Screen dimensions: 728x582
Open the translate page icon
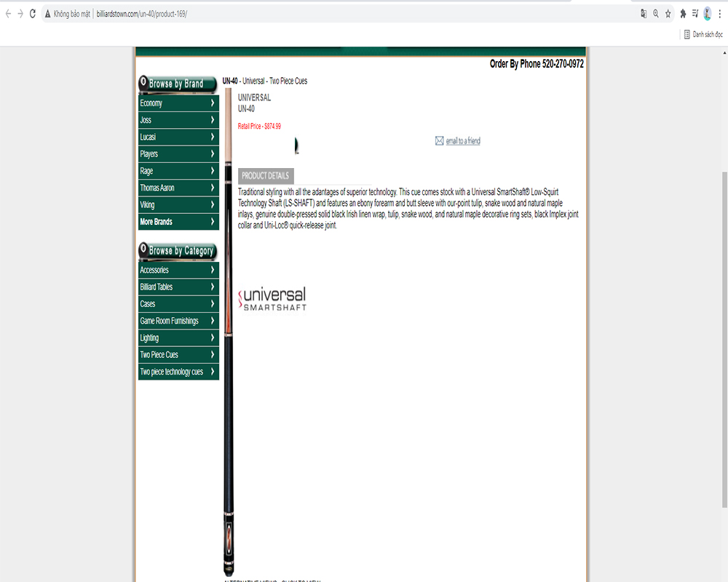[644, 14]
